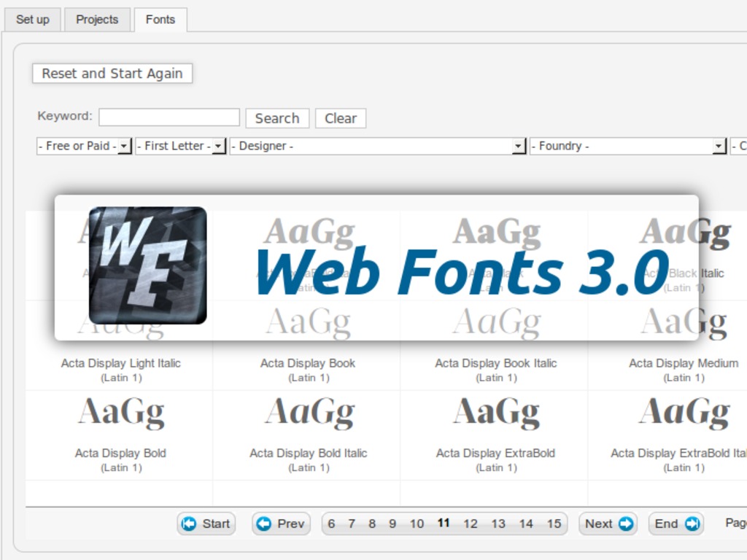Click the Clear button

341,118
